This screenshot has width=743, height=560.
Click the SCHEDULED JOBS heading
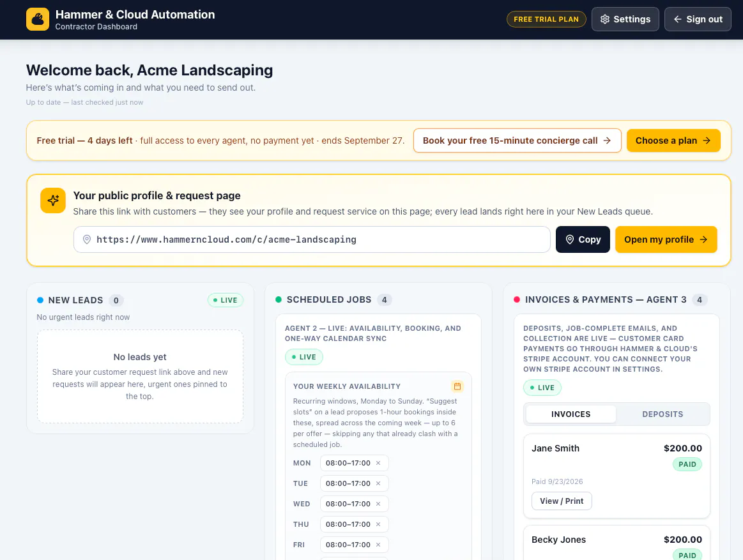[x=329, y=299]
